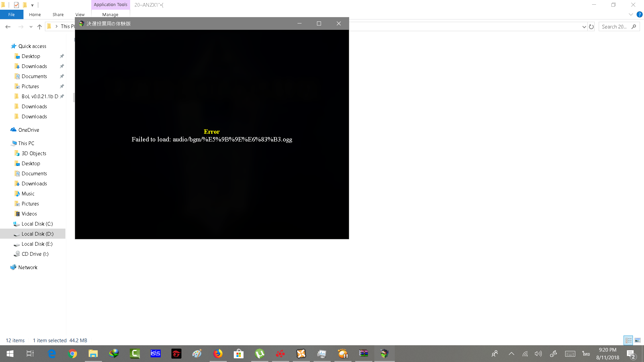Open Firefox from the taskbar

click(x=218, y=354)
